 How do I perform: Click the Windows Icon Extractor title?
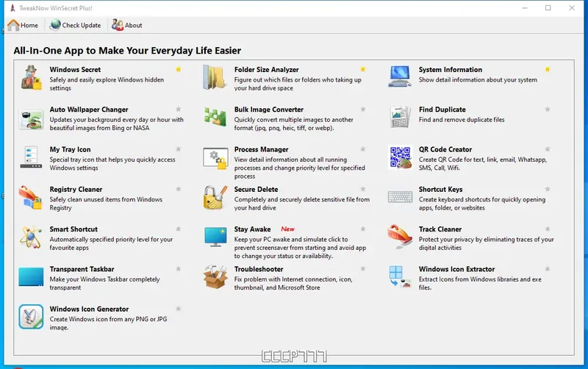[x=456, y=269]
